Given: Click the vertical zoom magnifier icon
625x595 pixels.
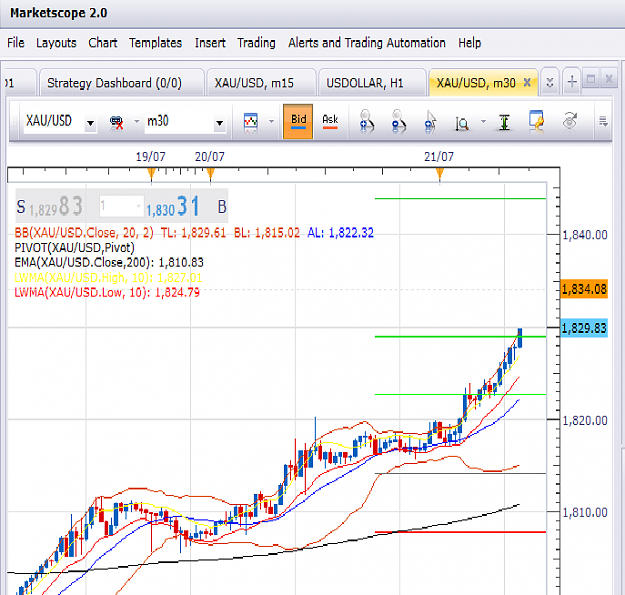Looking at the screenshot, I should [x=462, y=123].
